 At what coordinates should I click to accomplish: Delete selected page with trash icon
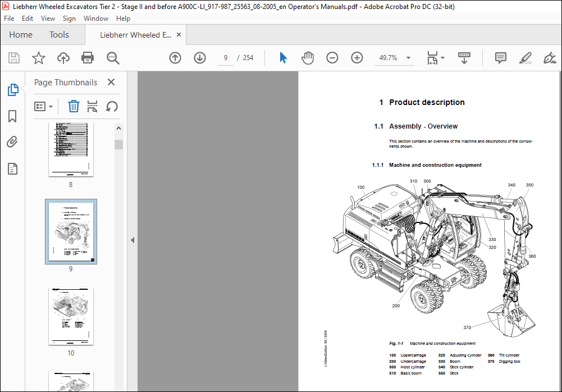(74, 106)
